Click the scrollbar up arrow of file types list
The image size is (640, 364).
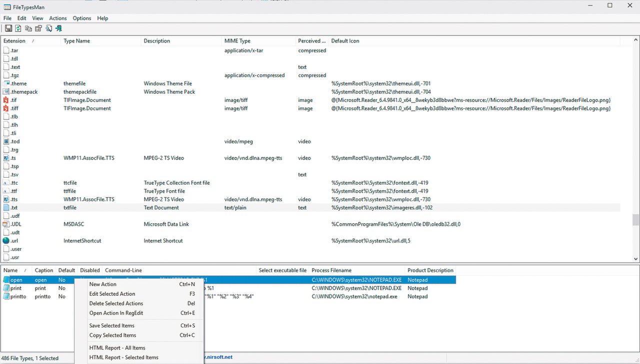click(635, 40)
